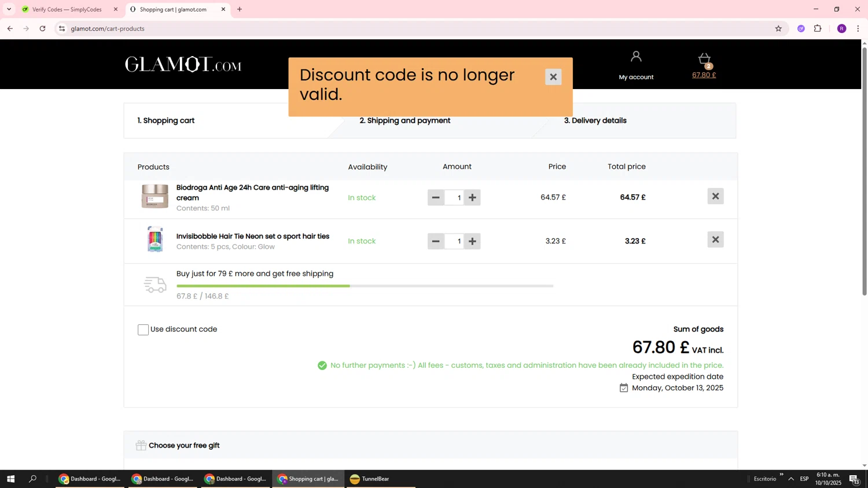Go to Delivery details step

(595, 120)
